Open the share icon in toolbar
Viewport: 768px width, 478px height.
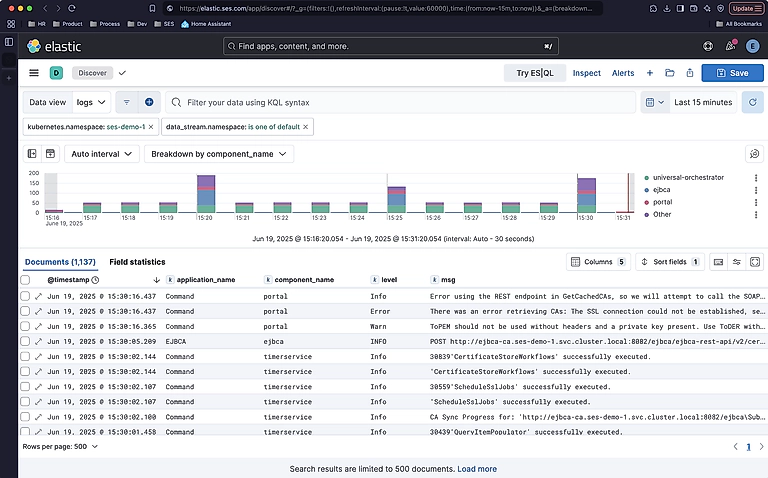click(x=689, y=73)
